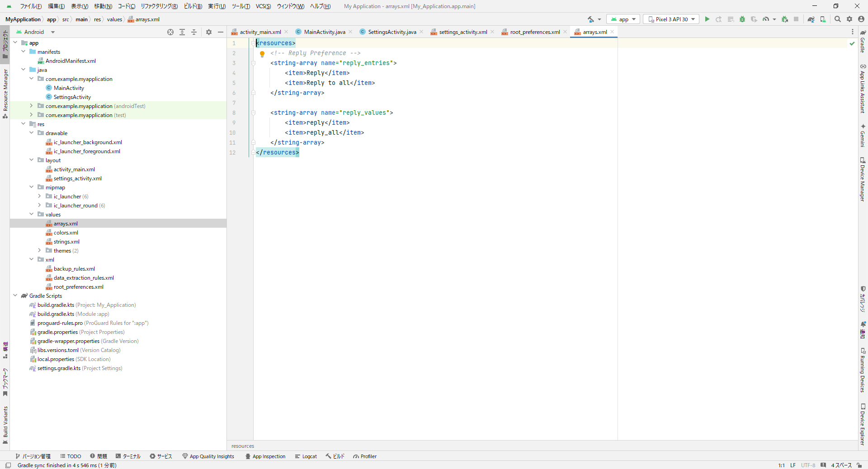Open the Device Manager toolbar icon
The width and height of the screenshot is (868, 469).
823,19
